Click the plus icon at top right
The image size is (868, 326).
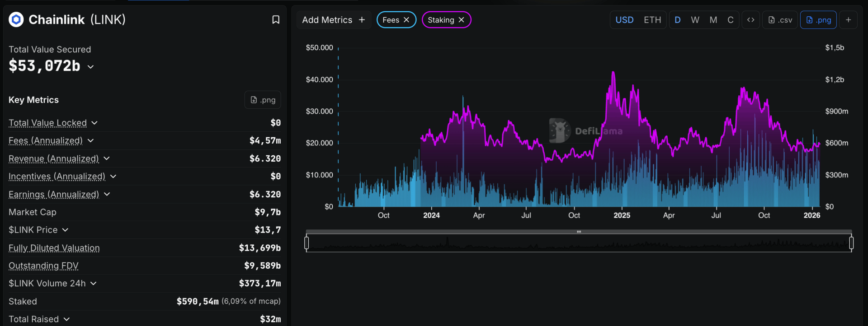(x=848, y=20)
